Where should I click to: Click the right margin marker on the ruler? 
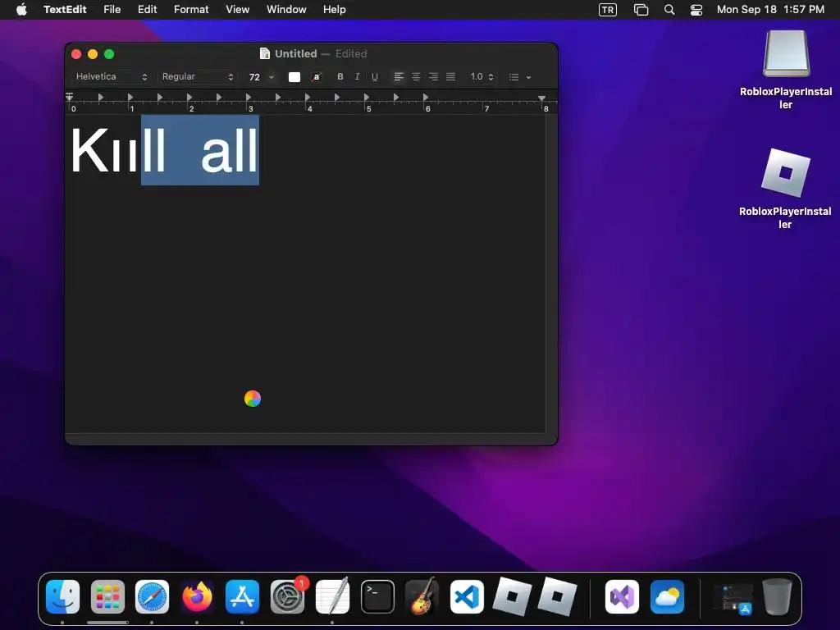(x=541, y=98)
